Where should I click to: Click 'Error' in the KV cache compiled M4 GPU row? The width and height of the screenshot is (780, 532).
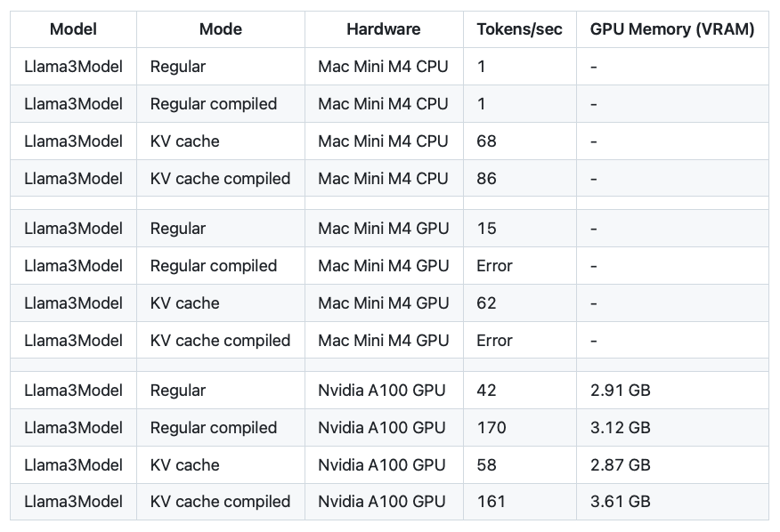pyautogui.click(x=494, y=341)
